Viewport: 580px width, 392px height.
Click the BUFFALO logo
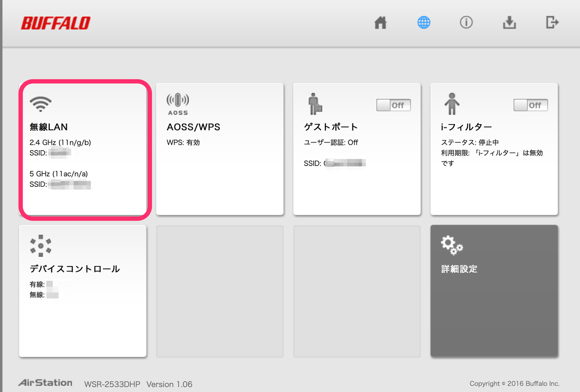(56, 23)
